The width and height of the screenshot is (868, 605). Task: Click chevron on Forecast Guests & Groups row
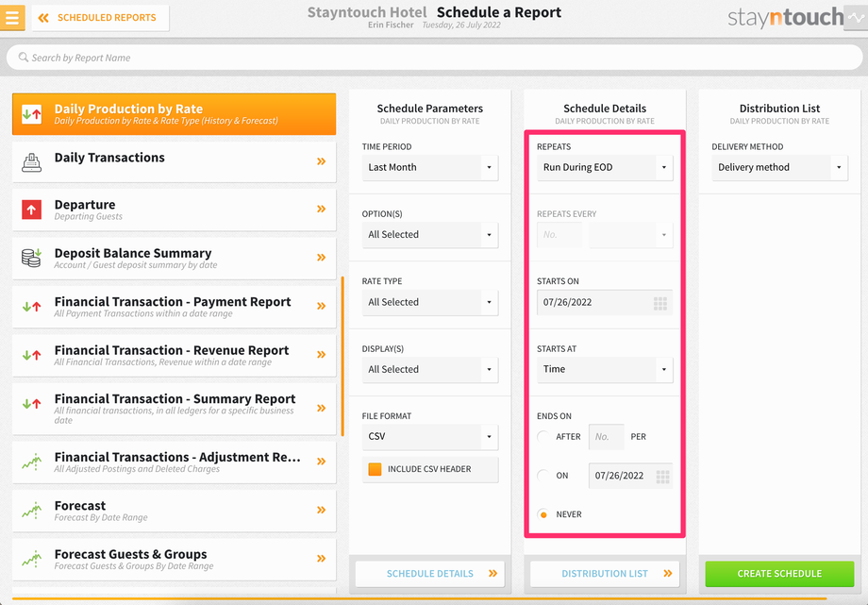[x=321, y=559]
